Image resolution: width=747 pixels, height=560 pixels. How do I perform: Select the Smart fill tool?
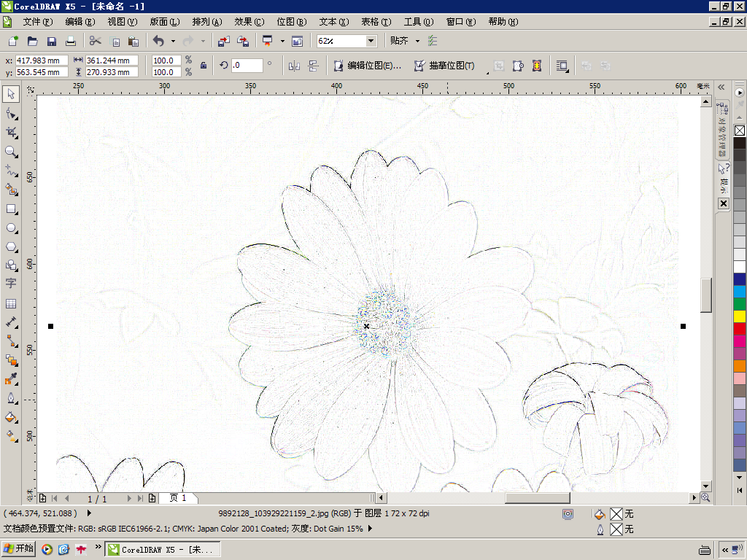click(x=11, y=190)
